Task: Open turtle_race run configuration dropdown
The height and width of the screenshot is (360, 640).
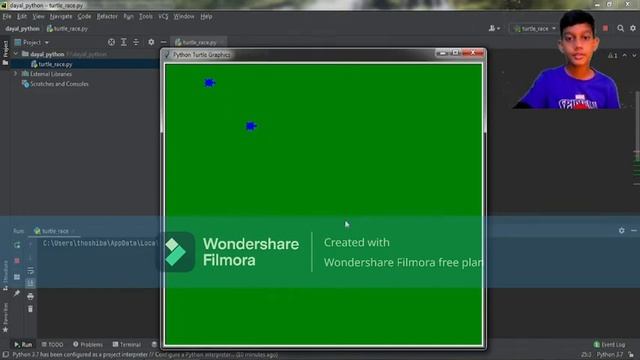Action: (535, 29)
